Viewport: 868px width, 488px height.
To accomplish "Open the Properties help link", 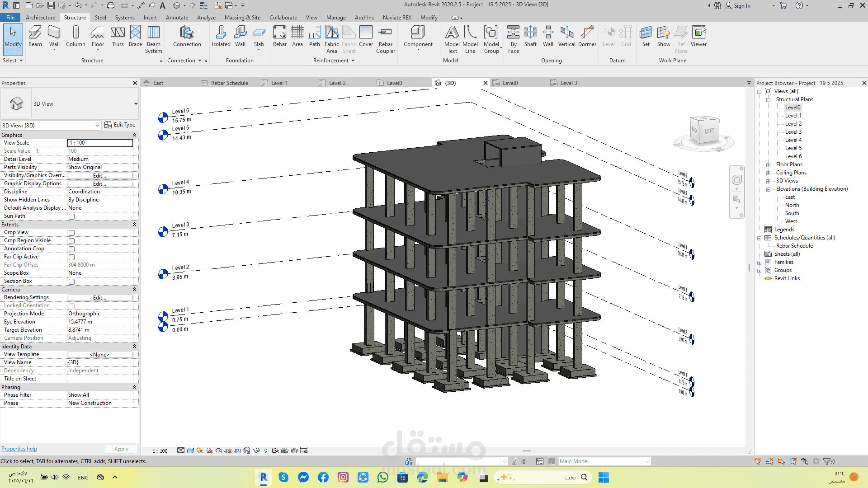I will pyautogui.click(x=19, y=449).
